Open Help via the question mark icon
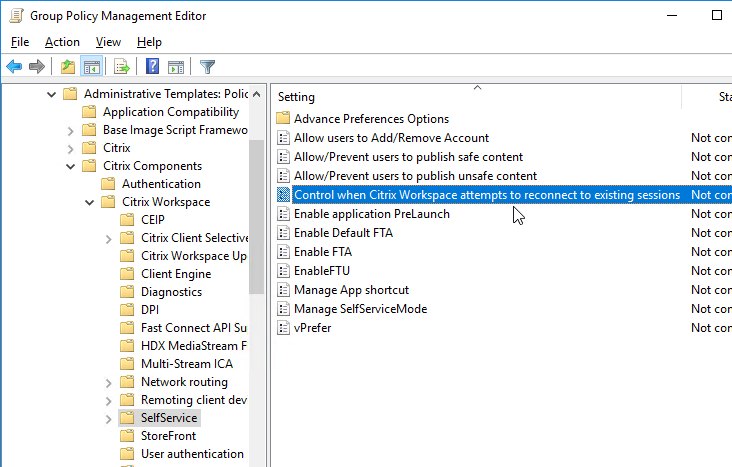Screen dimensions: 732x467 pos(153,66)
